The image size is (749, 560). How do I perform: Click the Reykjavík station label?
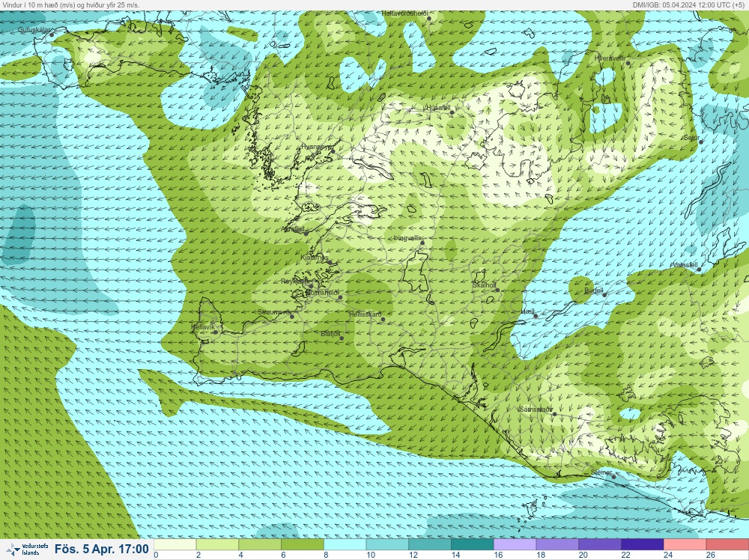[294, 281]
